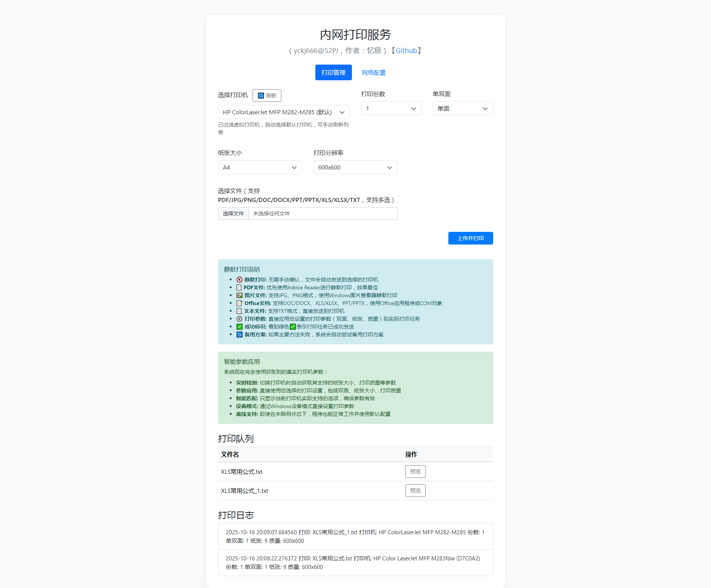Open the 打印分辨率 600x600 dropdown
Image resolution: width=711 pixels, height=588 pixels.
[x=355, y=167]
